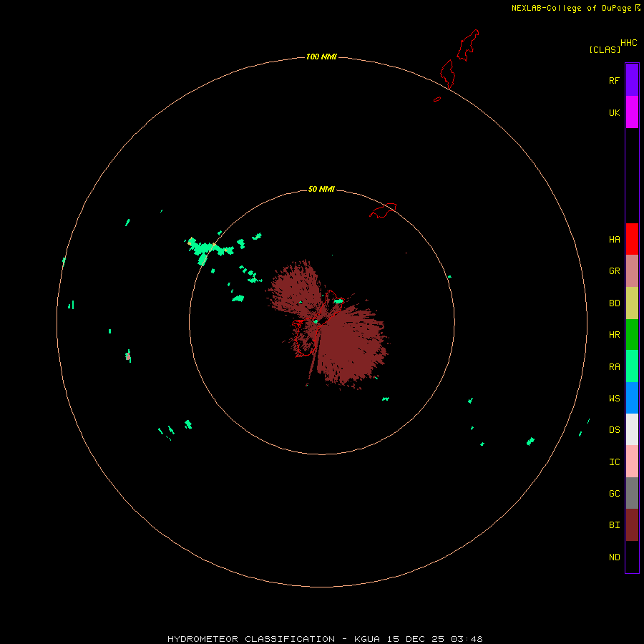Click the WS blue legend swatch
Image resolution: width=644 pixels, height=644 pixels.
632,398
